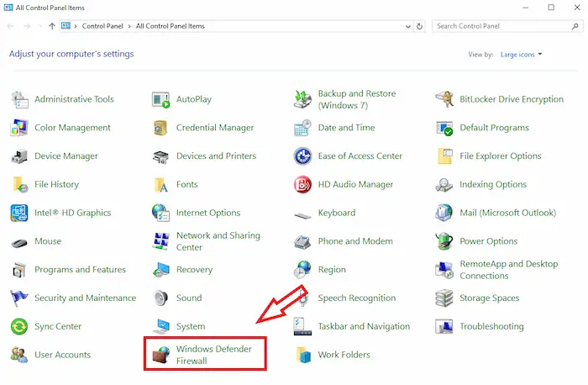
Task: Click the Color Management icon
Action: (19, 128)
